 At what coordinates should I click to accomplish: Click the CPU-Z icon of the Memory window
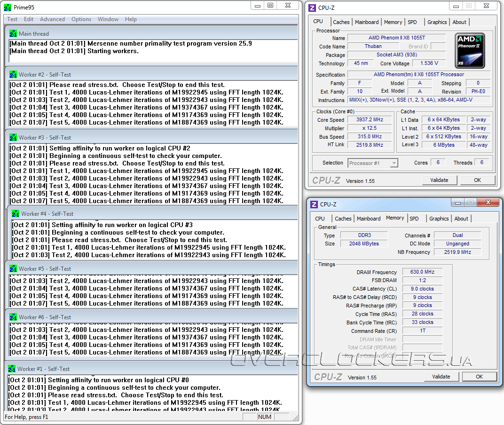[314, 205]
